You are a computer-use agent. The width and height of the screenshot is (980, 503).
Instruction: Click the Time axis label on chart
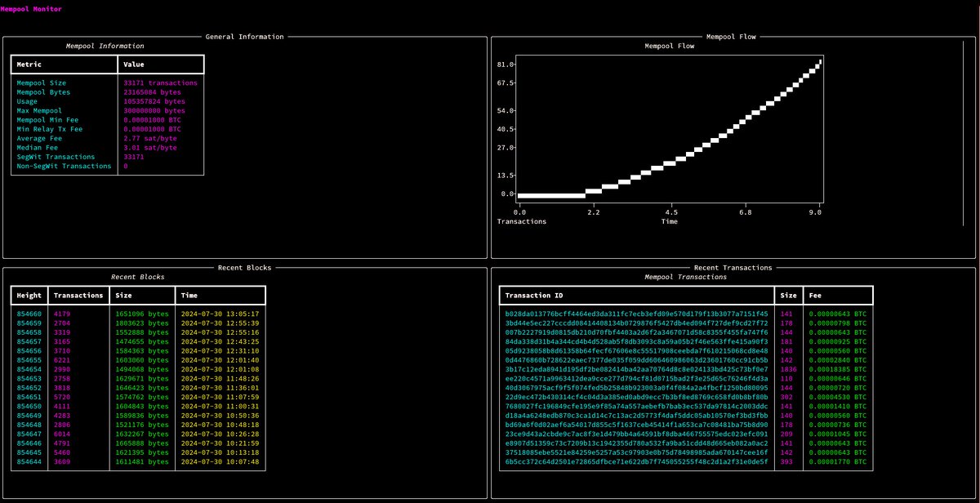(670, 221)
